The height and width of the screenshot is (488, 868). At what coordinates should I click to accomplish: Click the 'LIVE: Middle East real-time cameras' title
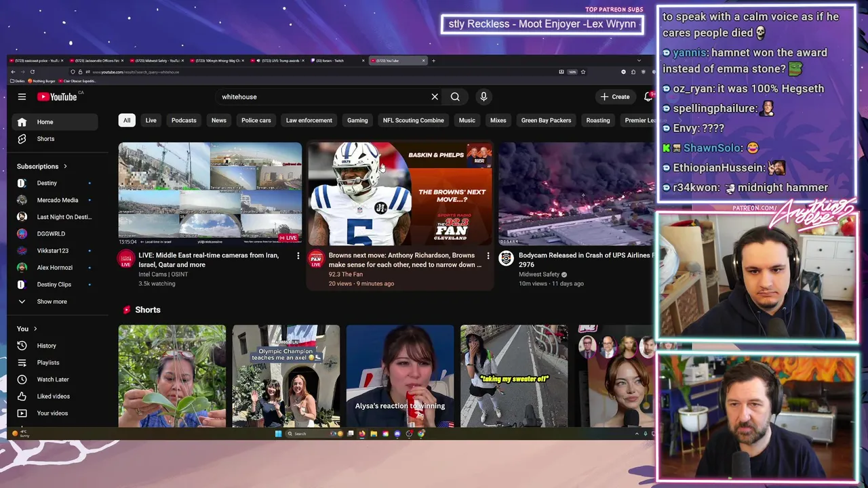tap(208, 260)
